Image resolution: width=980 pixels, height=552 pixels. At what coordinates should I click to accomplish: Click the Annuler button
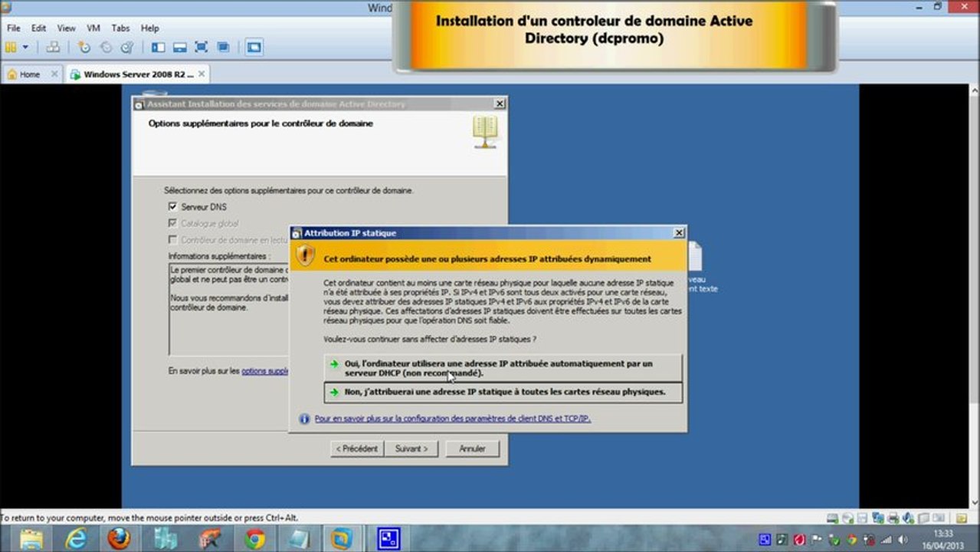(473, 449)
